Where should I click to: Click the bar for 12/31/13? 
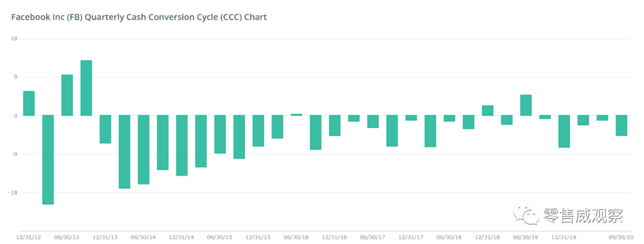[105, 129]
